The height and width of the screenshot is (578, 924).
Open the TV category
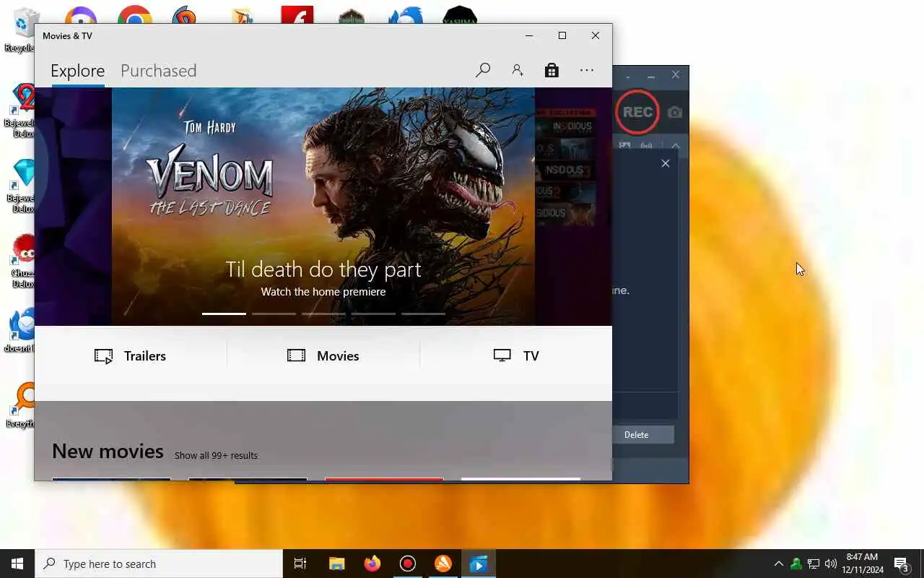(516, 355)
